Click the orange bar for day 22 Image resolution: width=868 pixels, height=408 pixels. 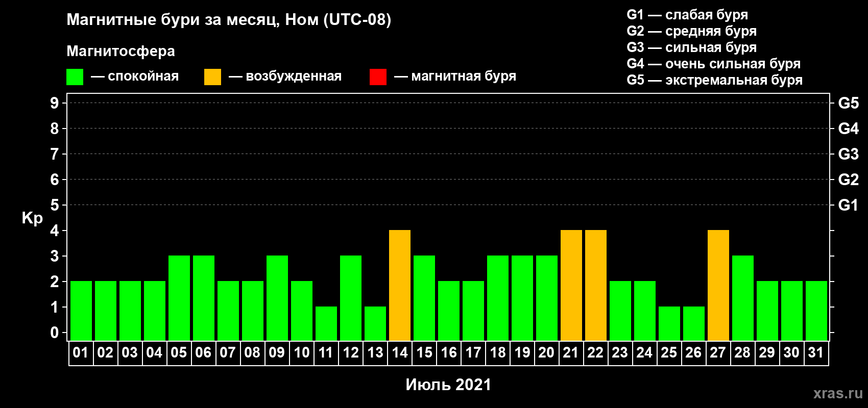point(596,285)
